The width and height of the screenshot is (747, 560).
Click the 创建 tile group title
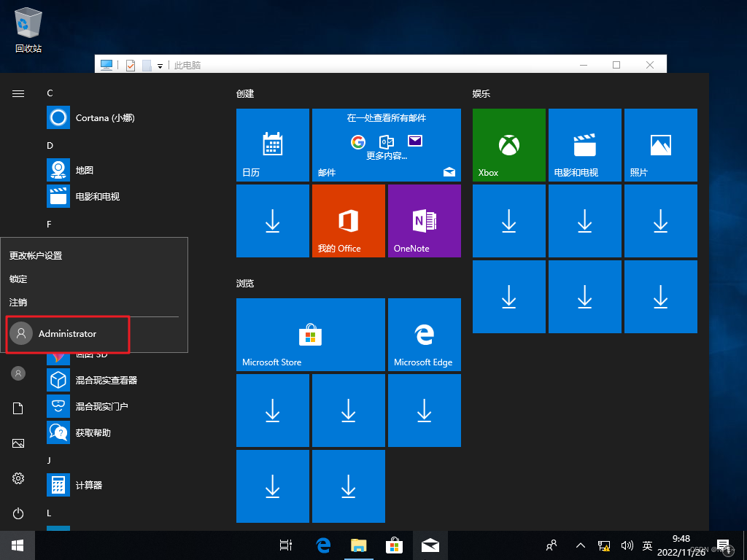click(245, 94)
